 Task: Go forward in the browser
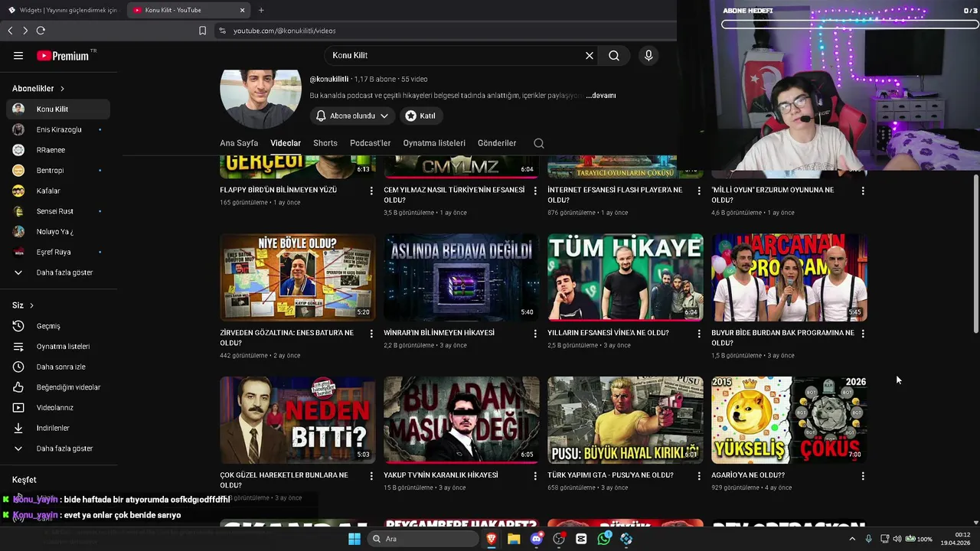point(25,31)
